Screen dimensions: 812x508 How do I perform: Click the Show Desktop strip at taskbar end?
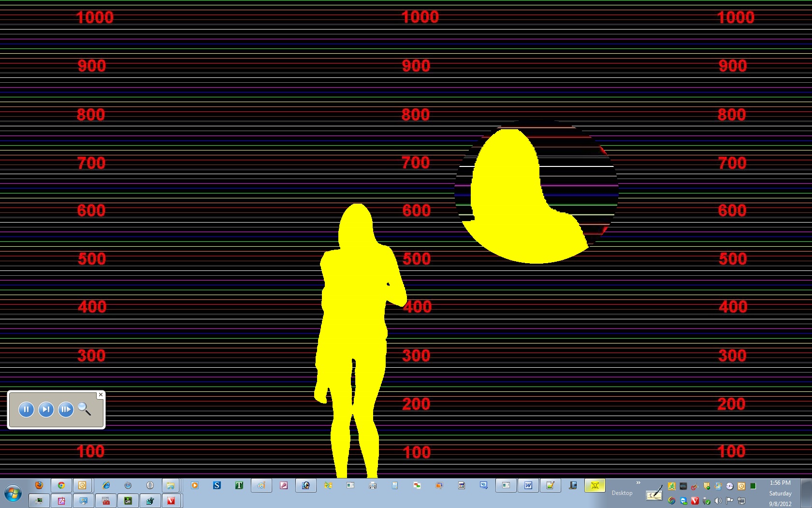(806, 493)
